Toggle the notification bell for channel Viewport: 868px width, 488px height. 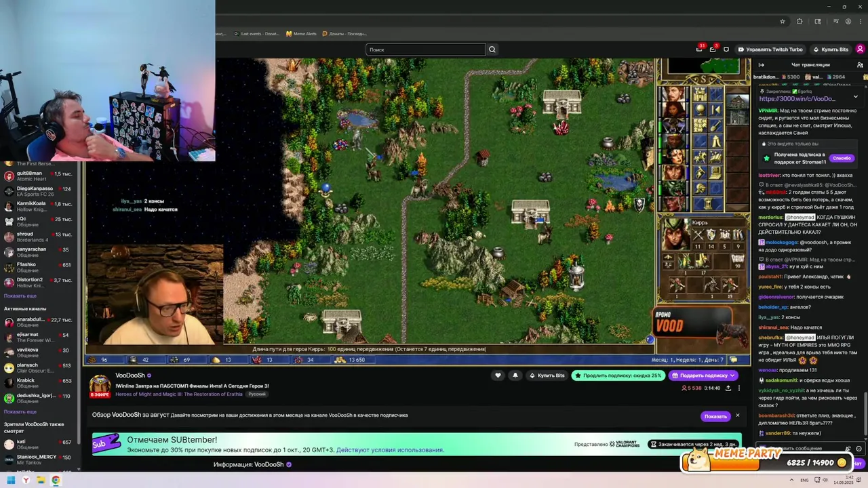[x=515, y=375]
